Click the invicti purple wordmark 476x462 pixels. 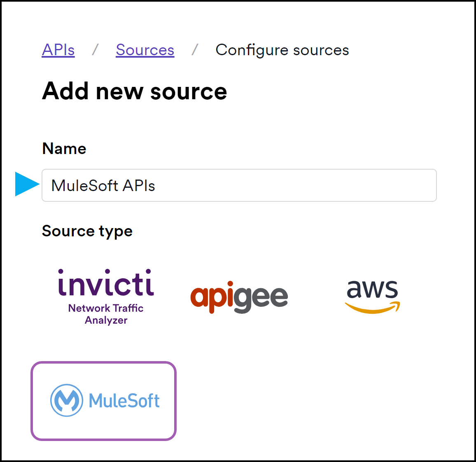click(x=106, y=282)
